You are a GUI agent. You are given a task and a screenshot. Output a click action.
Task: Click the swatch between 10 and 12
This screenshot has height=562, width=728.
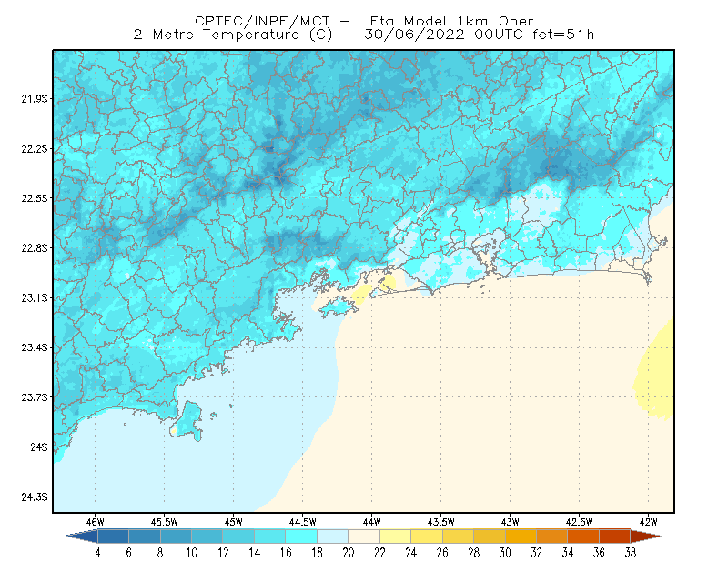pyautogui.click(x=207, y=537)
